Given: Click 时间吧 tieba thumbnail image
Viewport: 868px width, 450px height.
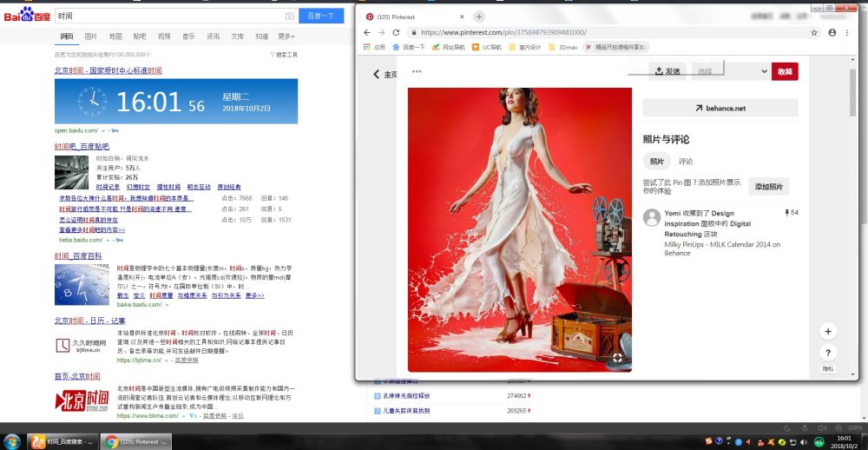Looking at the screenshot, I should [x=71, y=172].
